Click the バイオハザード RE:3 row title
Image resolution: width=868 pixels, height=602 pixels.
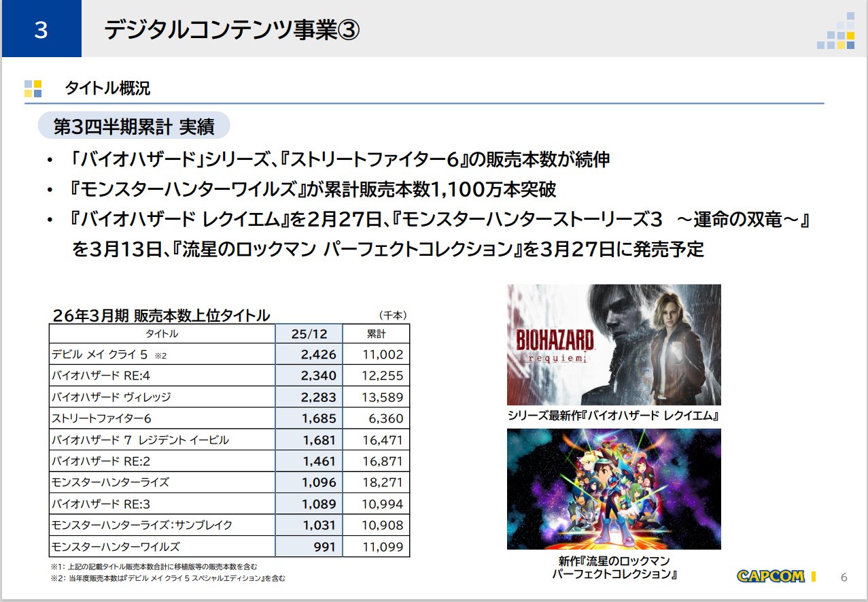click(x=101, y=504)
